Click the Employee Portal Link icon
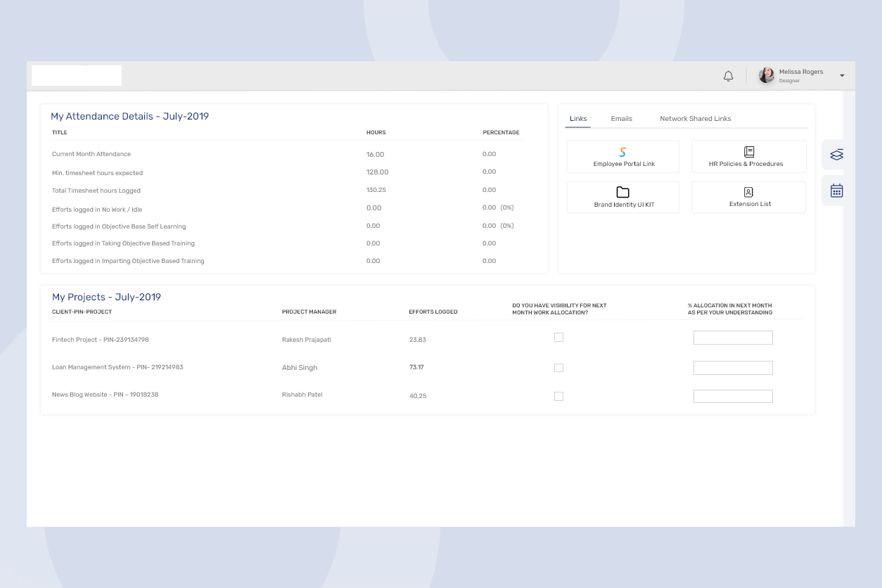Screen dimensions: 882x588 pos(622,152)
